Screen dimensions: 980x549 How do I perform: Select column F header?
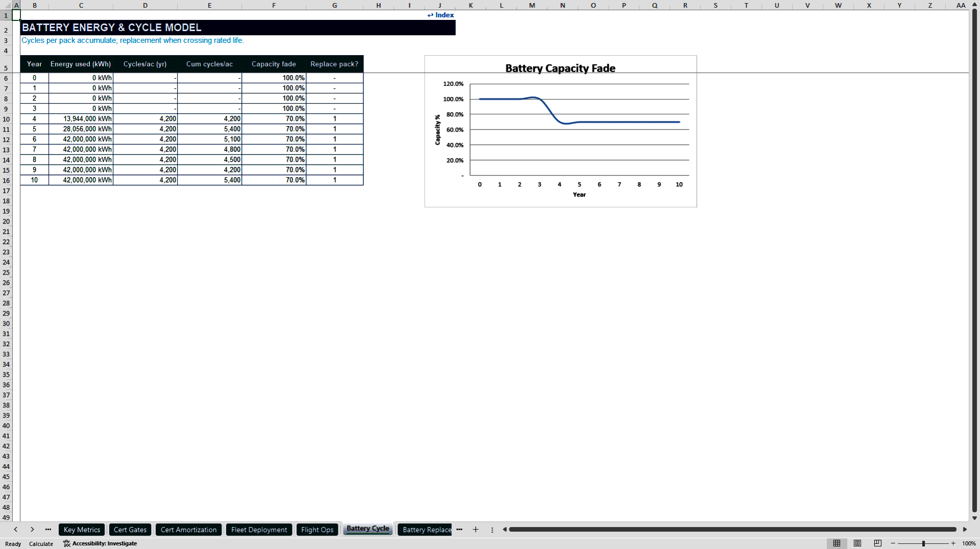[274, 5]
